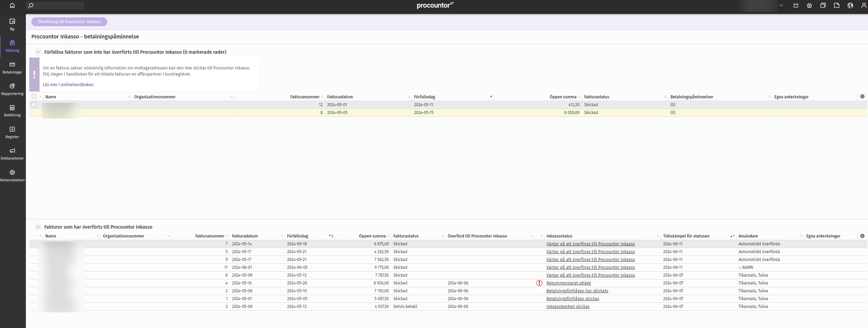Click the open sum '7 150,00' cell
Screen dimensions: 868x328
381,291
